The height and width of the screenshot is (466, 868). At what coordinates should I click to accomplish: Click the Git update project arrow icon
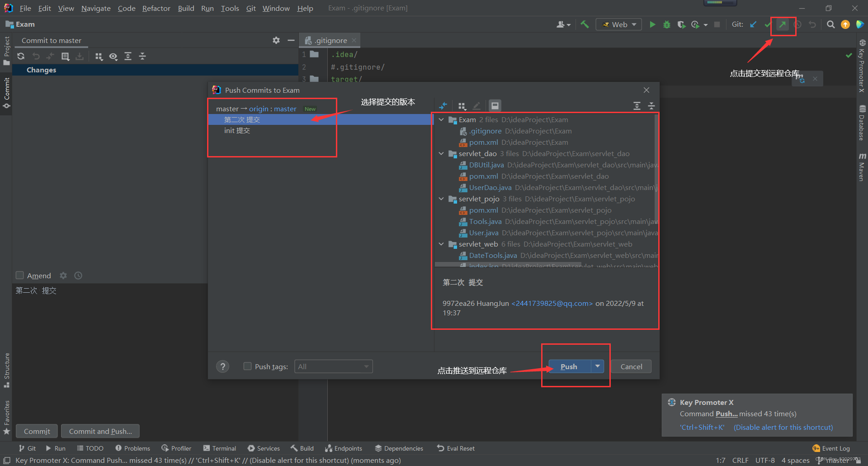[753, 24]
